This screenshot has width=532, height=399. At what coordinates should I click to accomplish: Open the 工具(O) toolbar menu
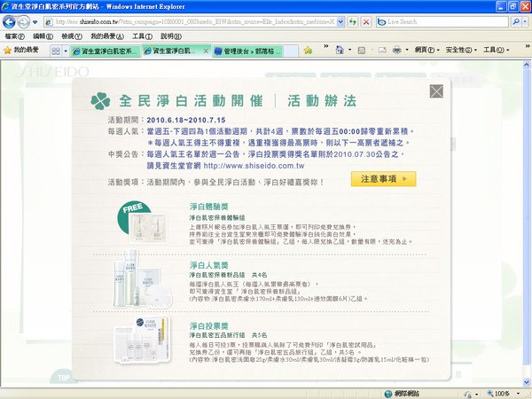point(496,51)
